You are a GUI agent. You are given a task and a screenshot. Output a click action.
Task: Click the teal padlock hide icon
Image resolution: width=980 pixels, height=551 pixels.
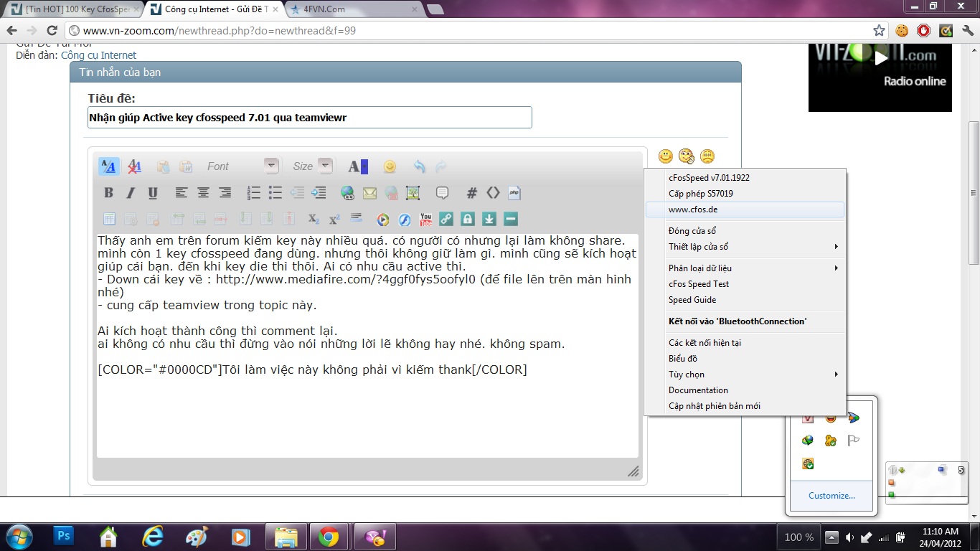pos(468,219)
